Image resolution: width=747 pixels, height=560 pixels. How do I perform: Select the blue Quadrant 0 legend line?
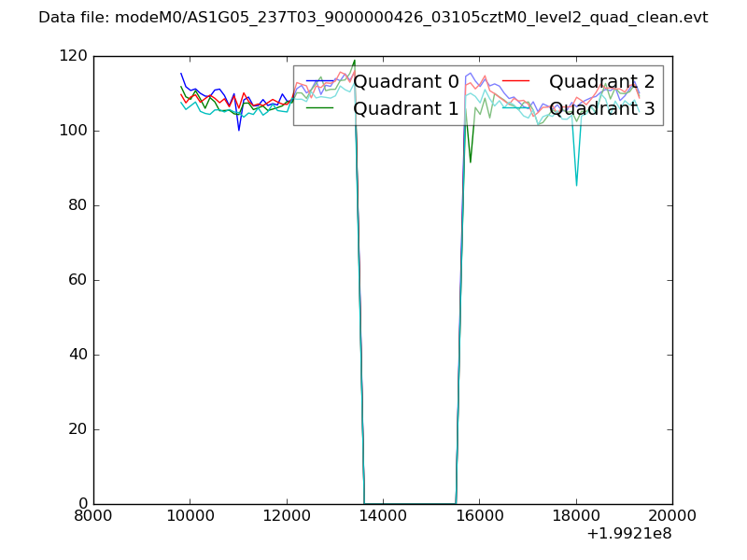point(322,80)
